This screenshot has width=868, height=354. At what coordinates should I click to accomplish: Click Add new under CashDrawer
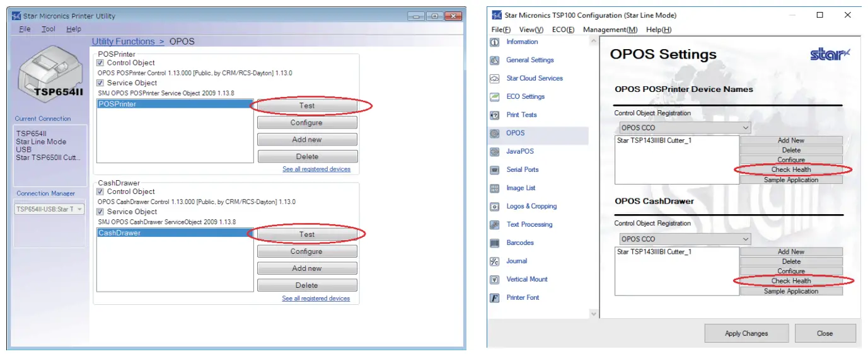pos(307,268)
